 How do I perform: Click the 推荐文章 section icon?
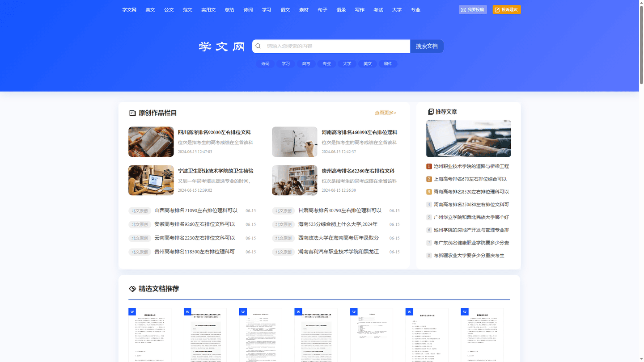click(x=431, y=112)
